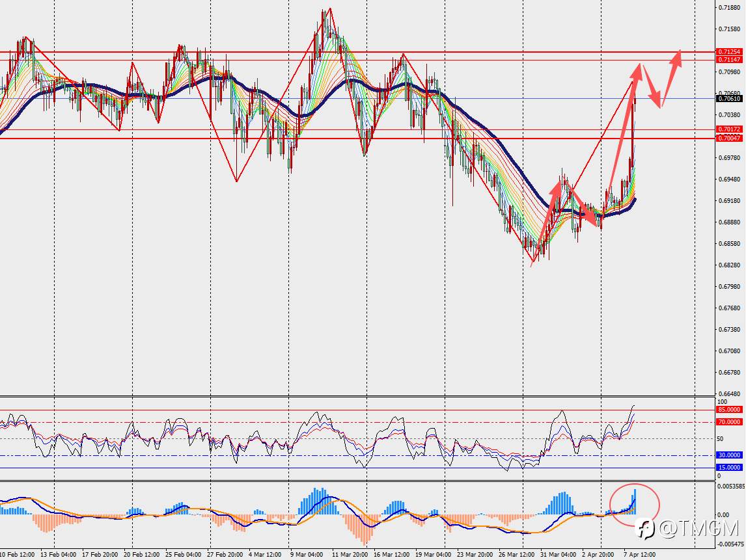
Task: Click the 0.70980 price axis value
Action: (729, 72)
